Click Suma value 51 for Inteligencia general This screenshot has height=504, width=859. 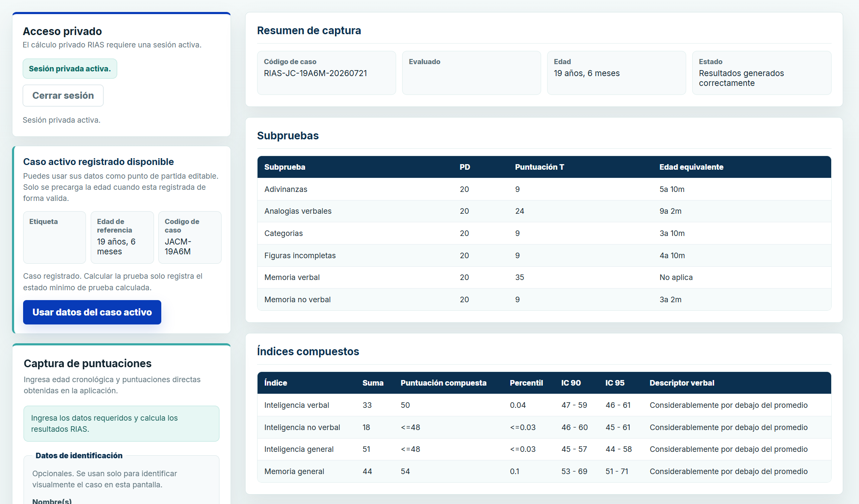[x=366, y=449]
